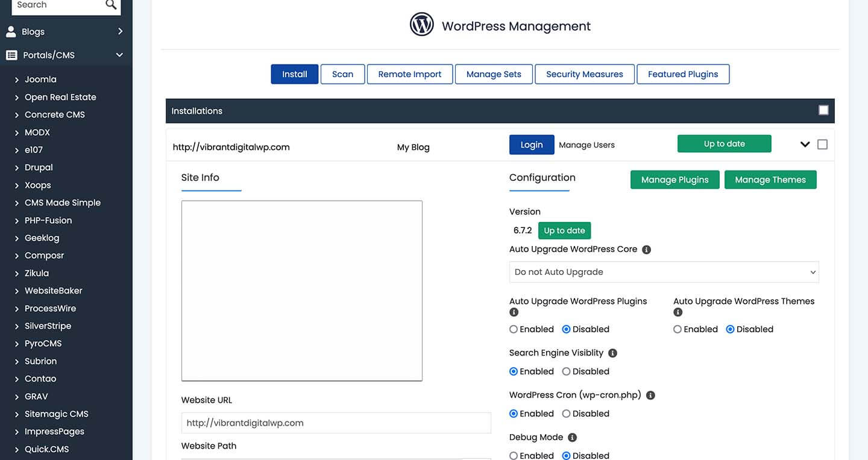Collapse the Portals/CMS sidebar category
Screen dimensions: 868x460
119,55
